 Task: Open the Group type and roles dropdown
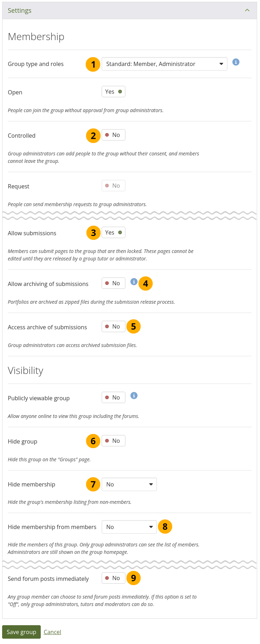pos(164,64)
